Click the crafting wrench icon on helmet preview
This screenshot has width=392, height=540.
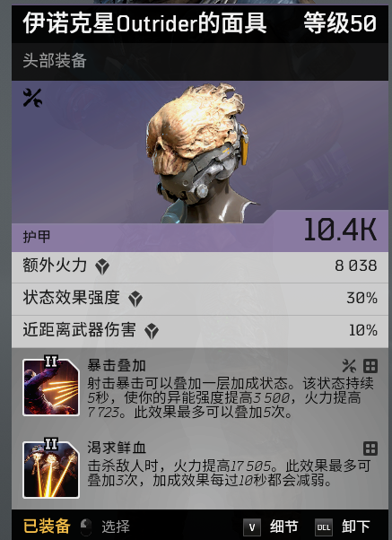(32, 98)
